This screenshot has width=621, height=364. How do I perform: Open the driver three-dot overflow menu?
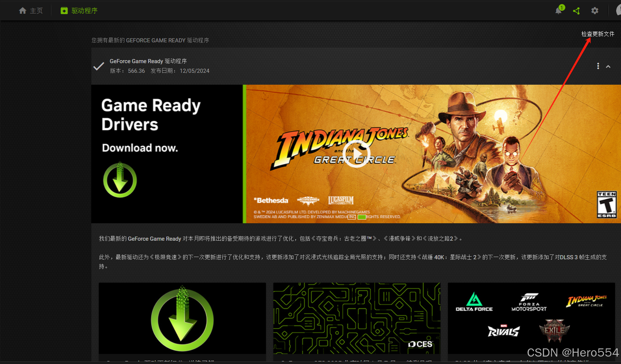tap(598, 66)
